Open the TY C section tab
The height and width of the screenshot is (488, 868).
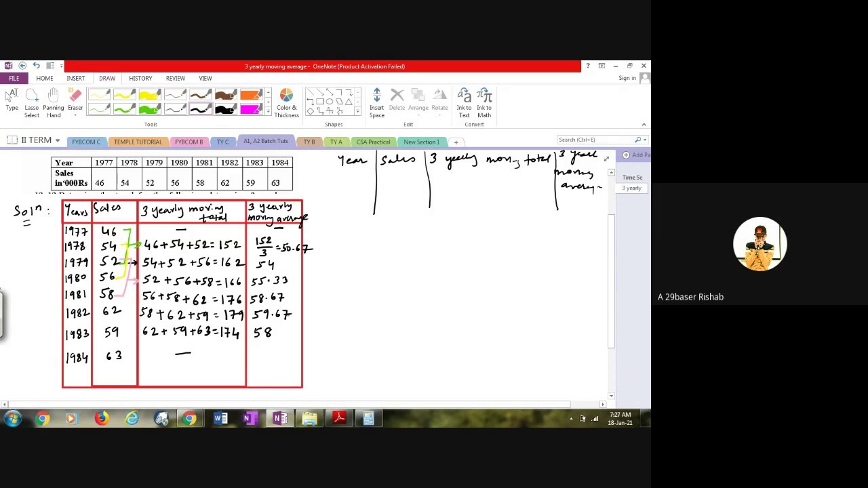click(x=222, y=142)
